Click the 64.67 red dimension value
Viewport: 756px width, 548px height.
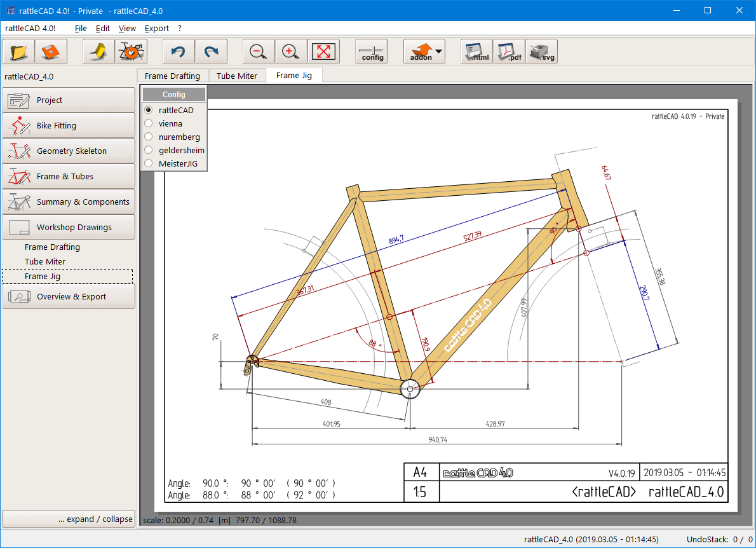[x=606, y=172]
